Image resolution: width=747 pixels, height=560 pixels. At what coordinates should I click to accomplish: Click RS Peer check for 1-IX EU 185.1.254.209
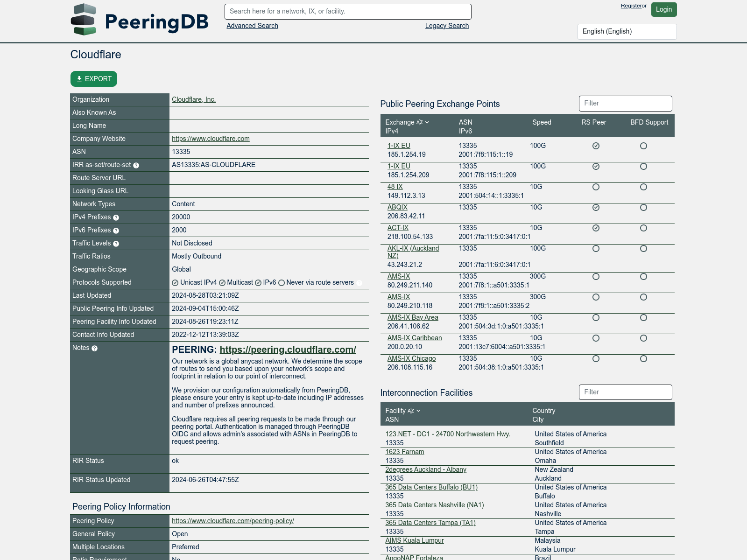(x=596, y=167)
